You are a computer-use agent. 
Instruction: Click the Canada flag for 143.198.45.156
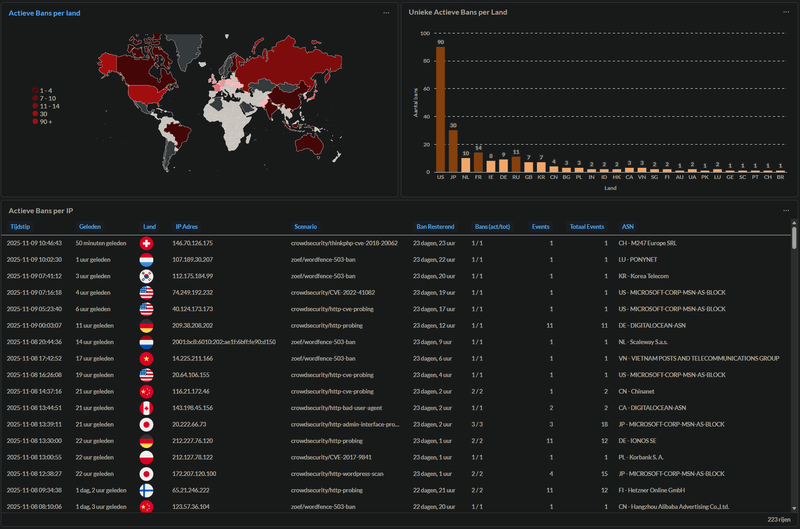[146, 408]
